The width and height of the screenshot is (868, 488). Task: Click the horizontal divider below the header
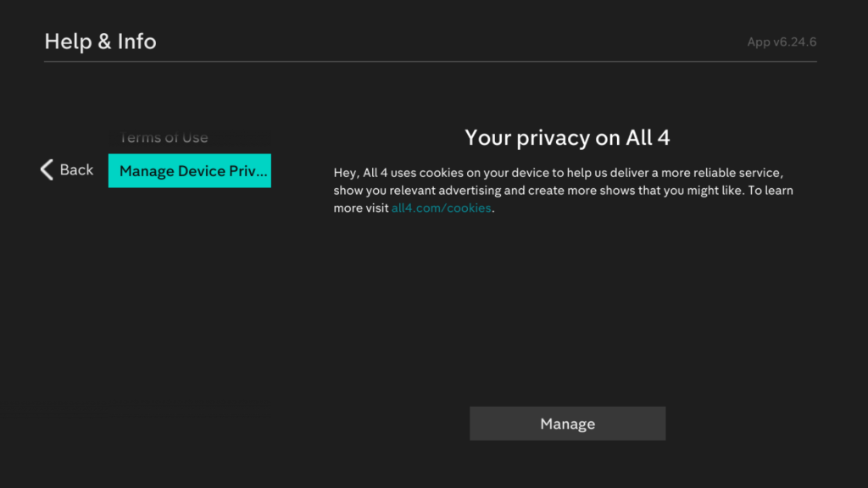[431, 62]
